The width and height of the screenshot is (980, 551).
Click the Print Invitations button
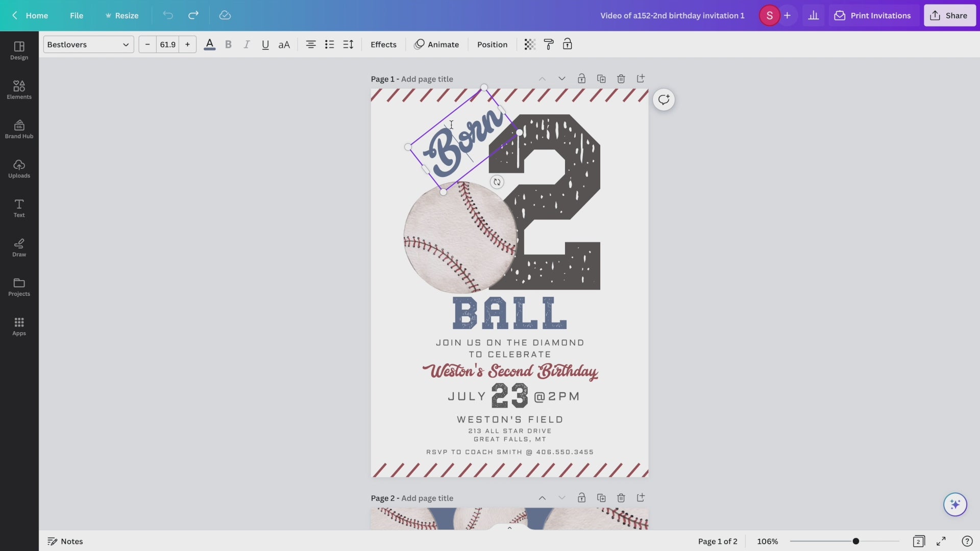[873, 15]
